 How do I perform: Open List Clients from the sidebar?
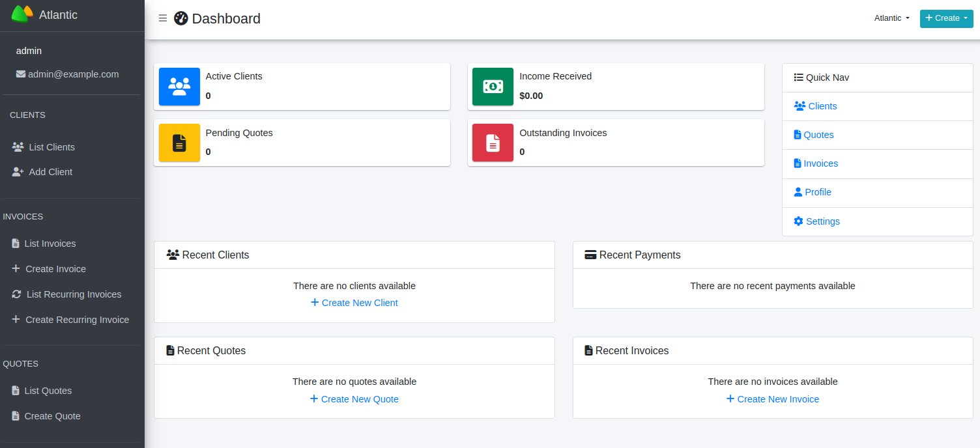[x=51, y=147]
